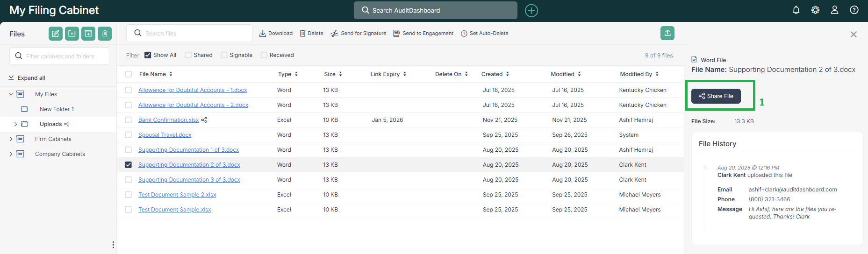The image size is (868, 254).
Task: Select Company Cabinets in tree
Action: tap(60, 154)
